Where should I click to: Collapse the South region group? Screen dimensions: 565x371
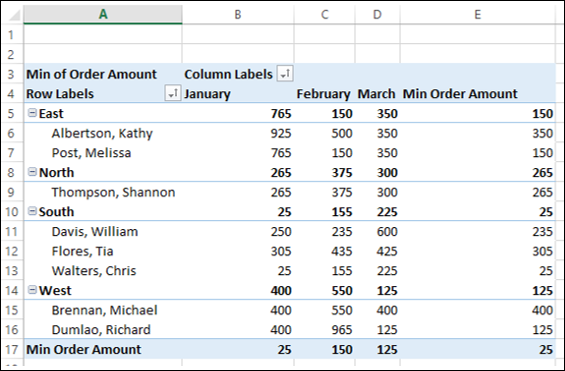click(x=32, y=211)
